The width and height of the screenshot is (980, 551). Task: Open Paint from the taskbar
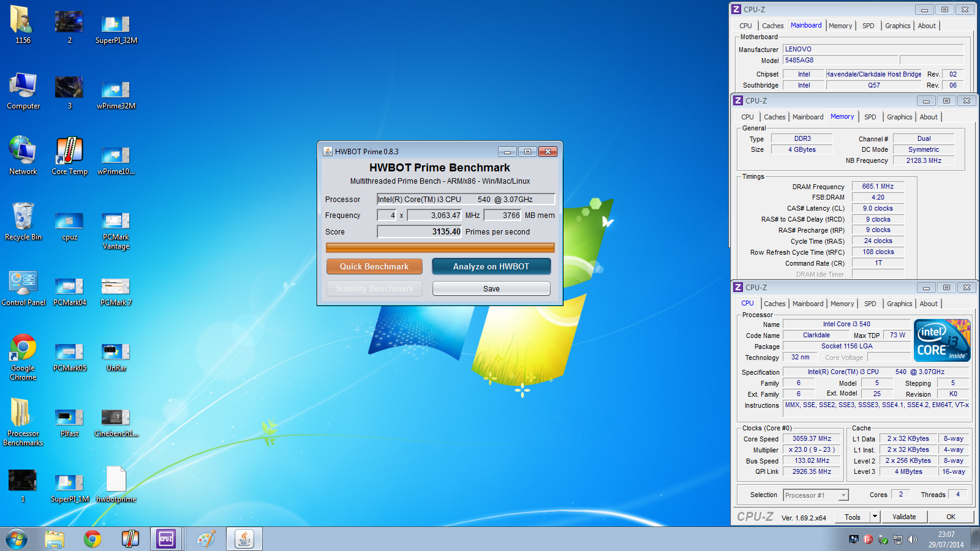(206, 539)
